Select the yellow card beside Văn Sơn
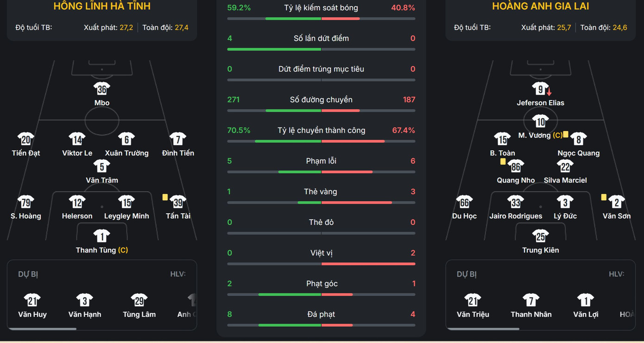 [x=604, y=197]
